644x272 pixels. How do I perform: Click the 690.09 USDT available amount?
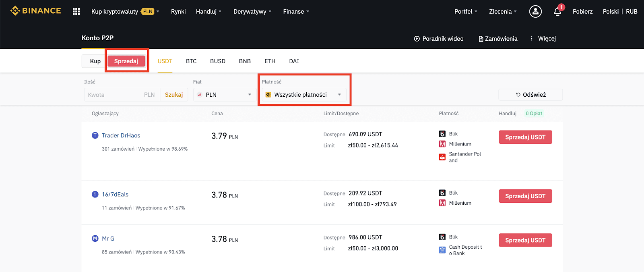(x=365, y=134)
